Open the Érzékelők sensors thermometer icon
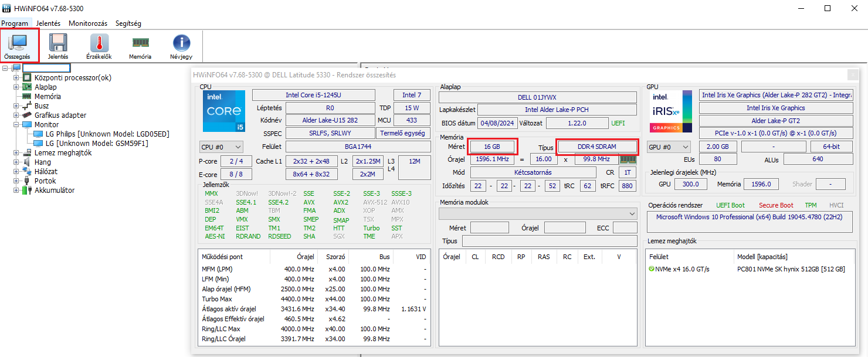Image resolution: width=868 pixels, height=357 pixels. coord(99,46)
